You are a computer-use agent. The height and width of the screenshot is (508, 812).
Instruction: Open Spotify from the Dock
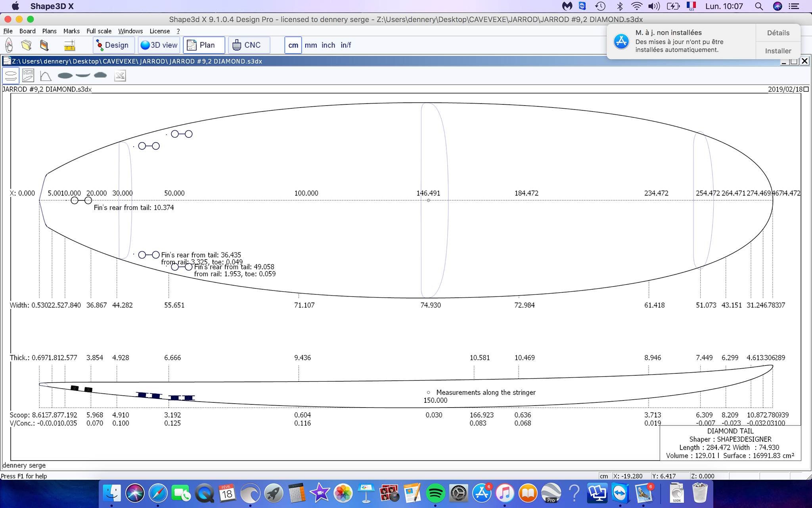pos(435,493)
